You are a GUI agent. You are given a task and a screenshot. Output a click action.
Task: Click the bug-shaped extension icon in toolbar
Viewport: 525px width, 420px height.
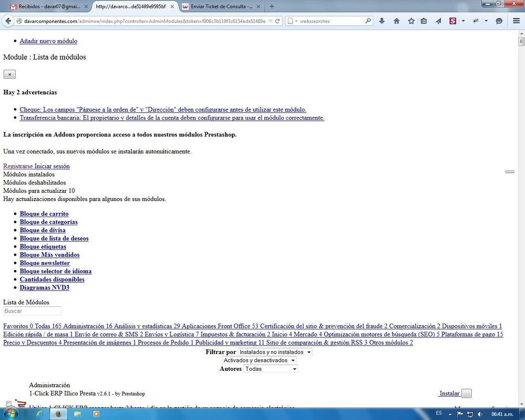coord(475,21)
